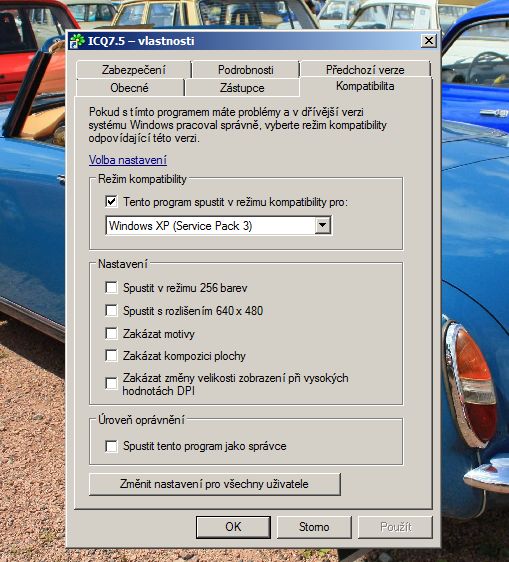Enable Spustit tento program jako správce
This screenshot has width=509, height=562.
pyautogui.click(x=111, y=446)
